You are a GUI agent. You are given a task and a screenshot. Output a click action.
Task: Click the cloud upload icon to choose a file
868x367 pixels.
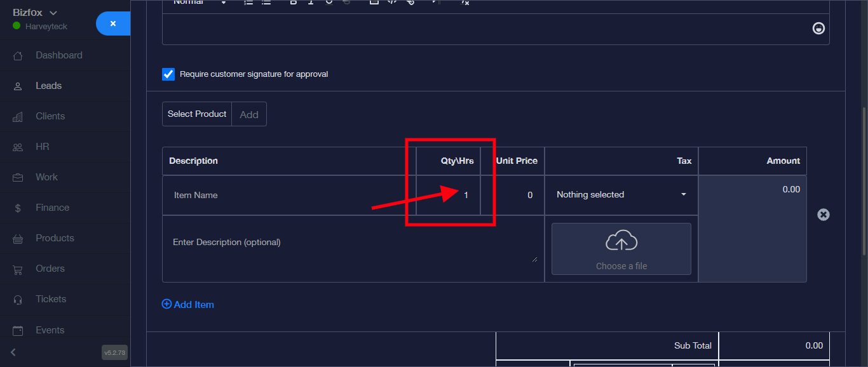point(621,241)
